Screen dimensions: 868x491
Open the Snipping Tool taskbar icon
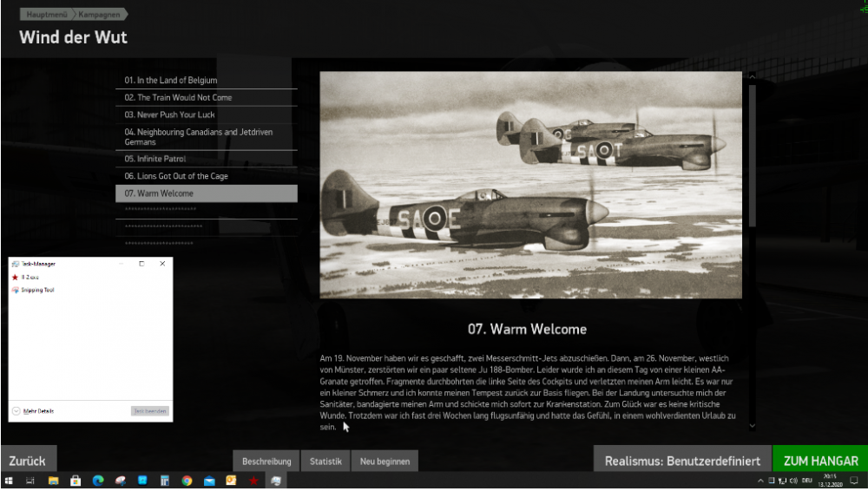coord(120,481)
